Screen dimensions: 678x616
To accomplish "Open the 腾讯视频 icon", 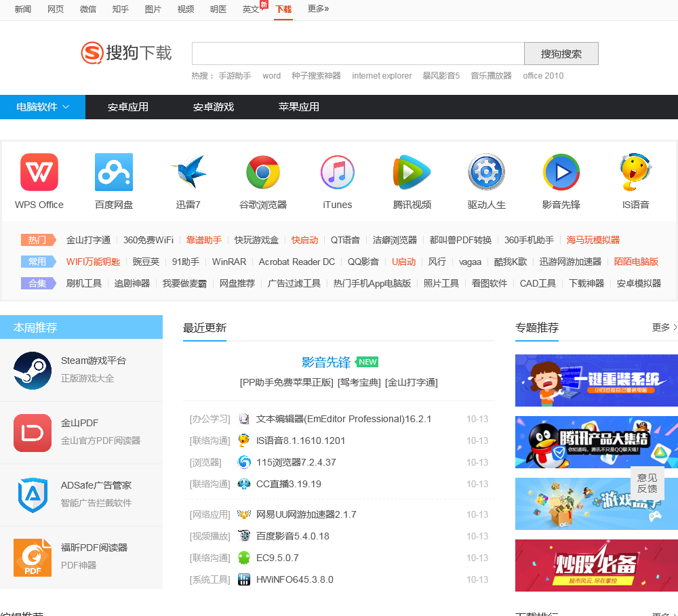I will pyautogui.click(x=412, y=172).
